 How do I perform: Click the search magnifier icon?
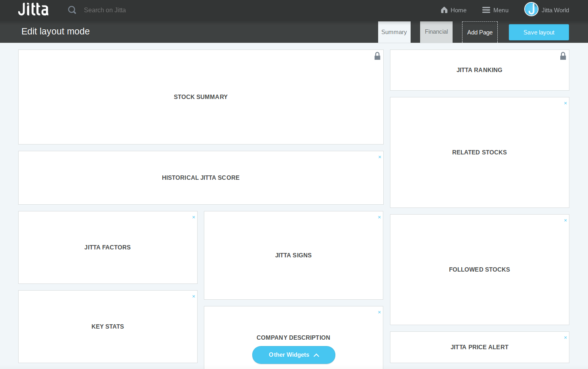coord(72,10)
